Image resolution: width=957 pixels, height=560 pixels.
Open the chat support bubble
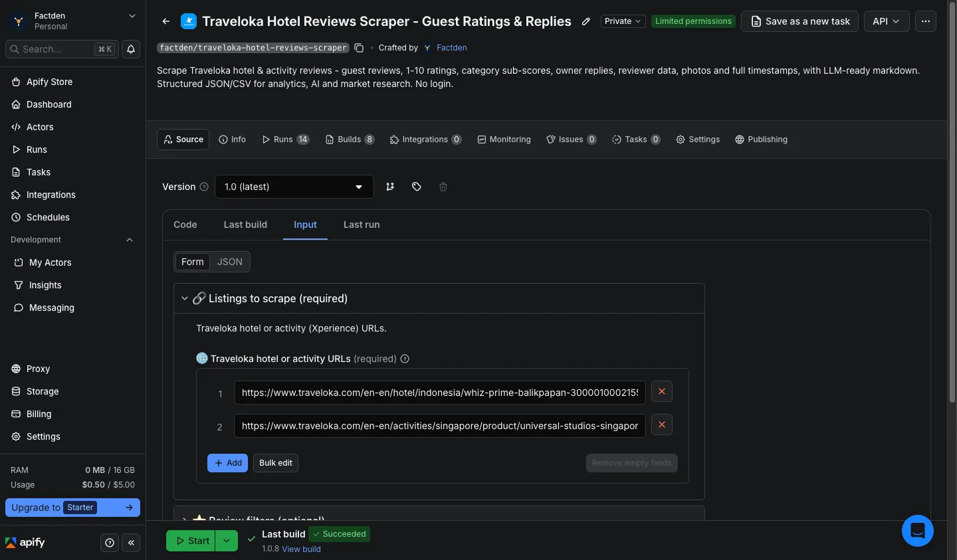[x=918, y=531]
